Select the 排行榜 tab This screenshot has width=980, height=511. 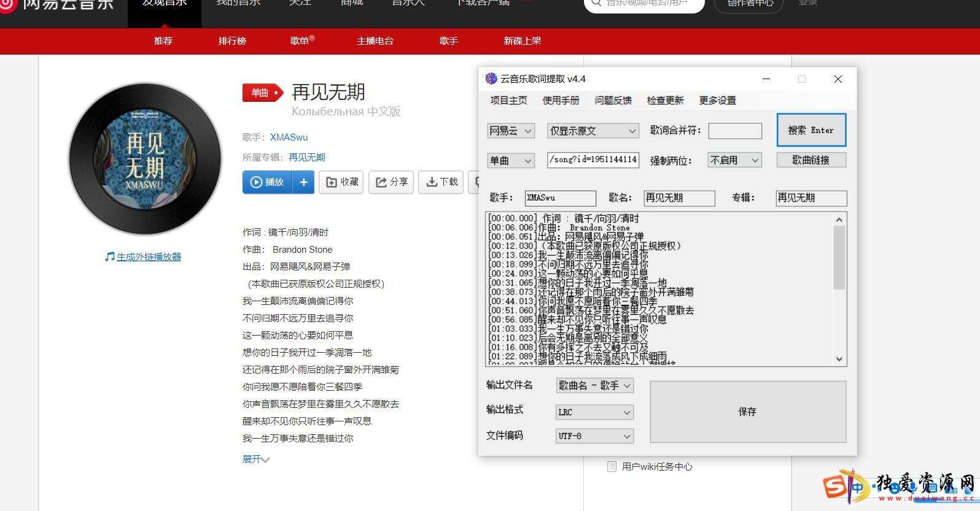pyautogui.click(x=232, y=41)
